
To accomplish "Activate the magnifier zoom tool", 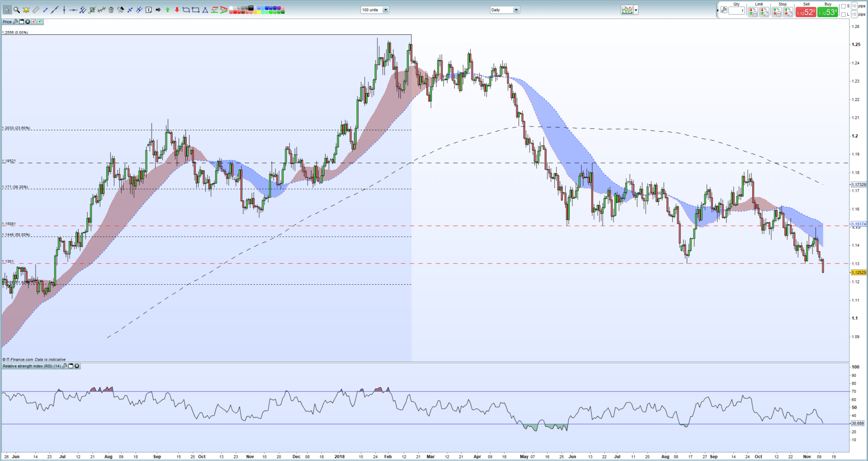I will (x=17, y=9).
